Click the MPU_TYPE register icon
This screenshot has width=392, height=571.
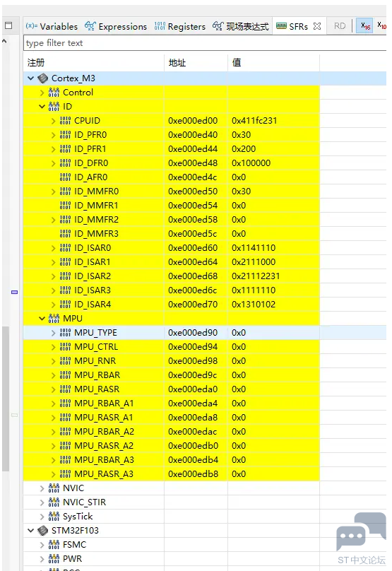[65, 333]
